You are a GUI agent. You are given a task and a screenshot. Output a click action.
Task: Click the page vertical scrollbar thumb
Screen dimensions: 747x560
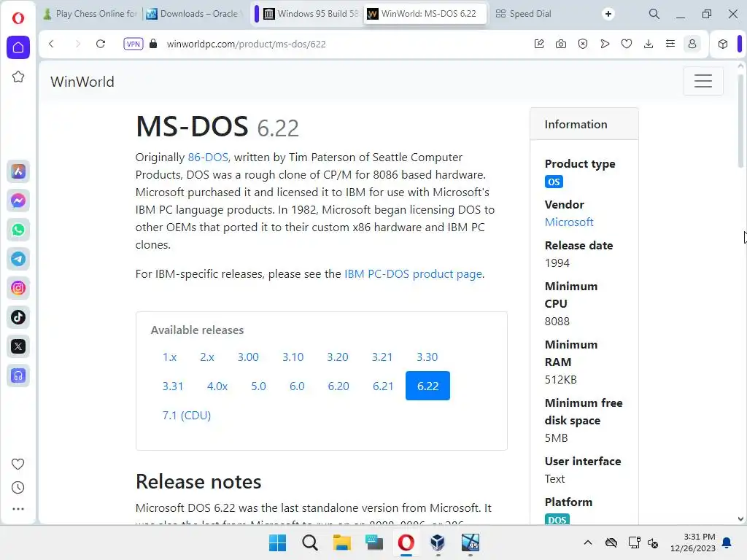point(740,120)
